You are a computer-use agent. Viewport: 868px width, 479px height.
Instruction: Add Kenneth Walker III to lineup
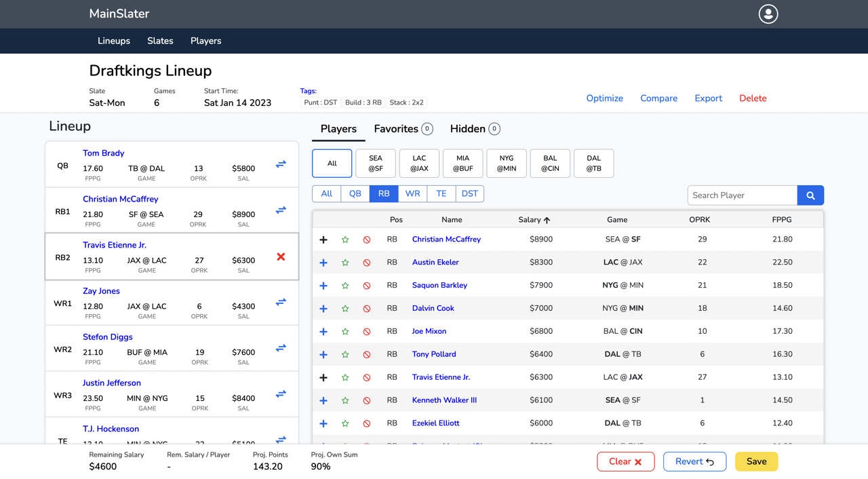pyautogui.click(x=323, y=400)
